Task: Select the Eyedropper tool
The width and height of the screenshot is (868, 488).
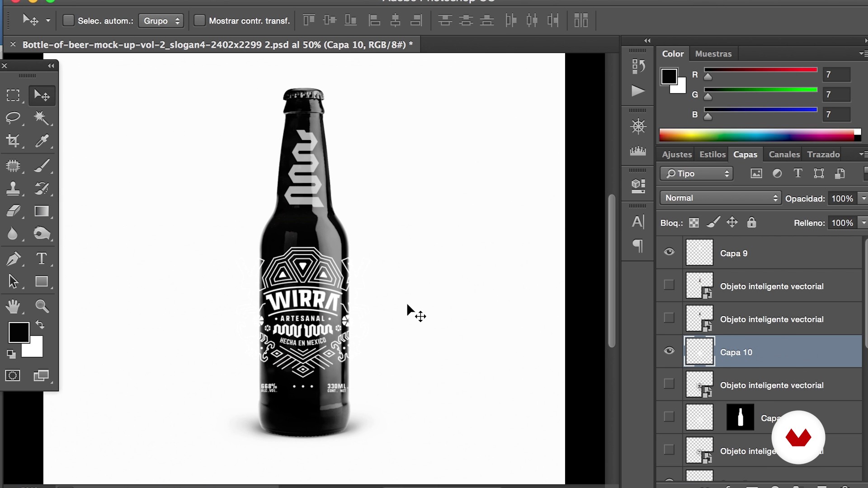Action: [42, 141]
